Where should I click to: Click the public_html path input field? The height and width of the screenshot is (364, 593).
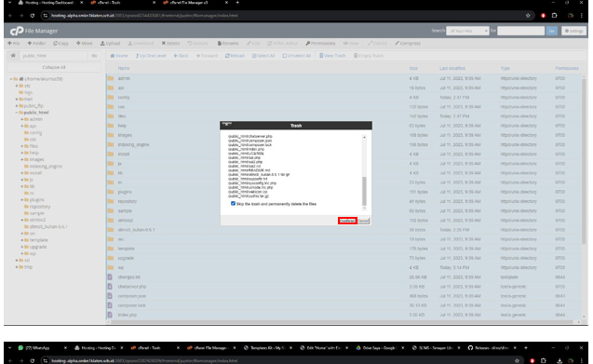[x=53, y=56]
